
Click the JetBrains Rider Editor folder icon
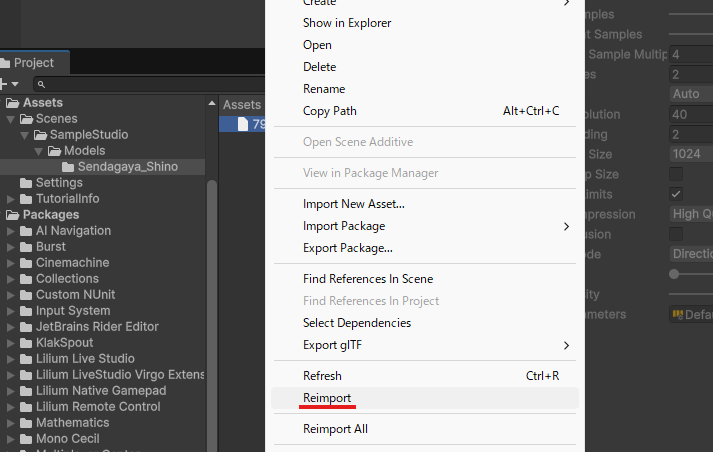click(26, 327)
